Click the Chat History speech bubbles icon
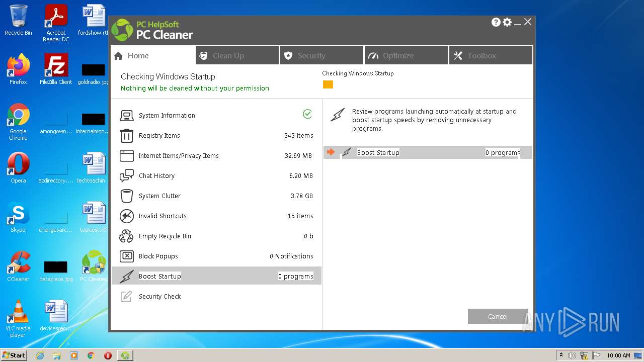The image size is (644, 362). (126, 176)
